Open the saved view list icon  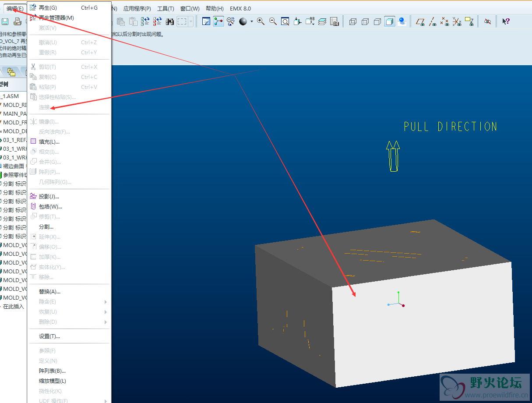pyautogui.click(x=310, y=21)
